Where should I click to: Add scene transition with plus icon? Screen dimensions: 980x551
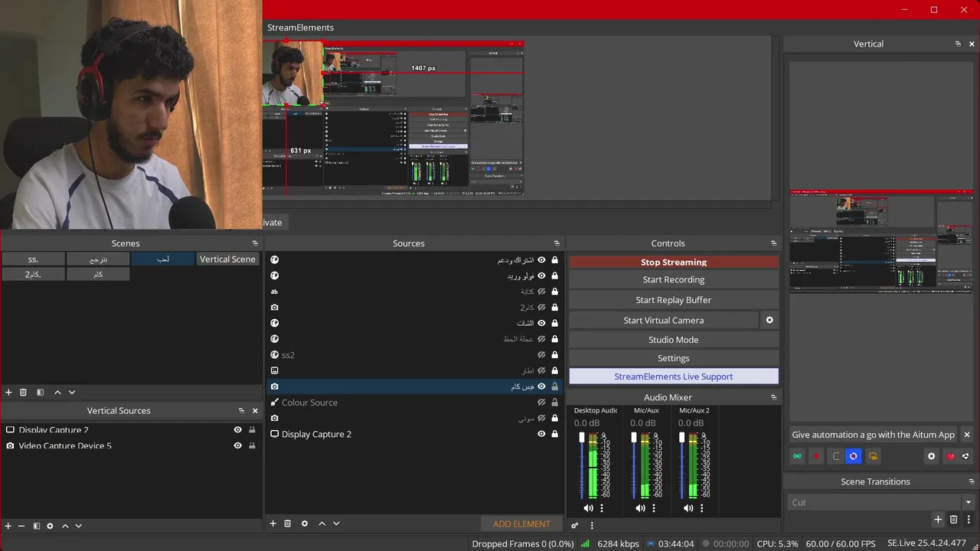coord(938,520)
